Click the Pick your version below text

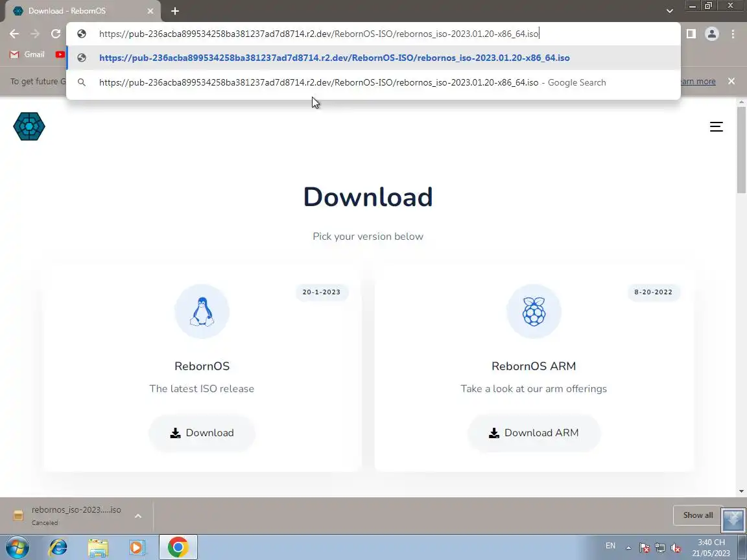[x=368, y=236]
